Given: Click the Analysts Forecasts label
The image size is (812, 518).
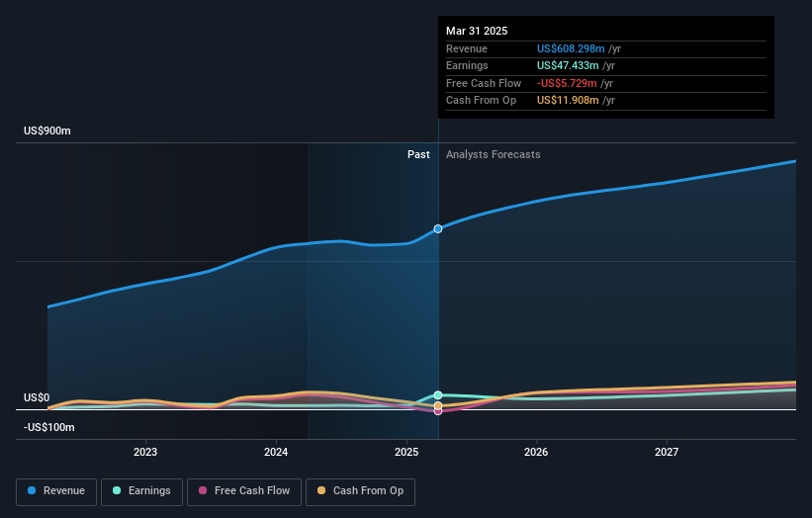Looking at the screenshot, I should coord(493,155).
